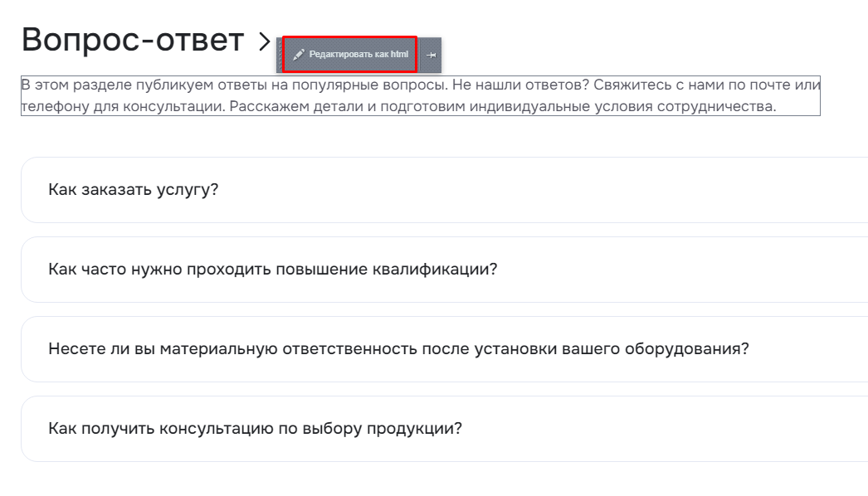The width and height of the screenshot is (868, 496).
Task: Expand 'Как получить консультацию по выбору продукции?'
Action: point(444,429)
